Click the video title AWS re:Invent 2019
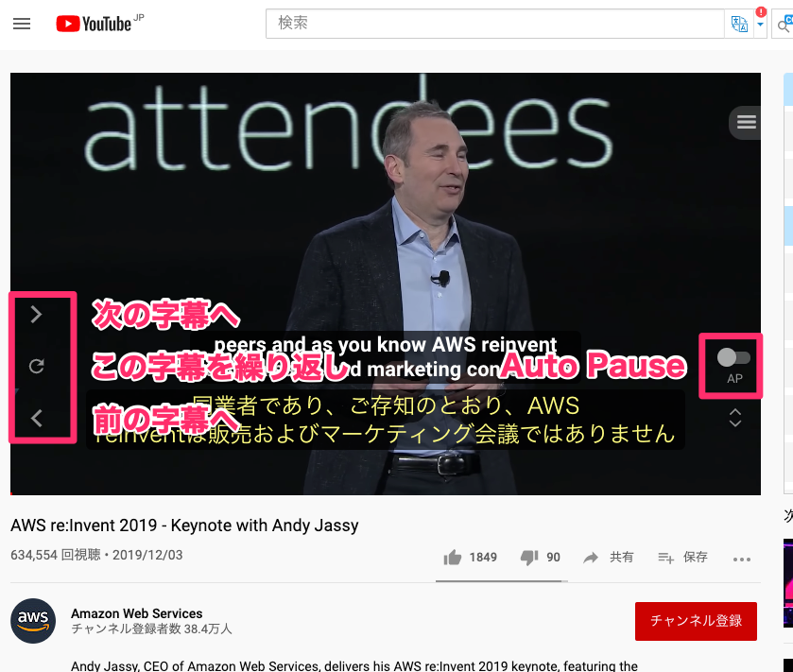This screenshot has height=672, width=793. pyautogui.click(x=184, y=526)
